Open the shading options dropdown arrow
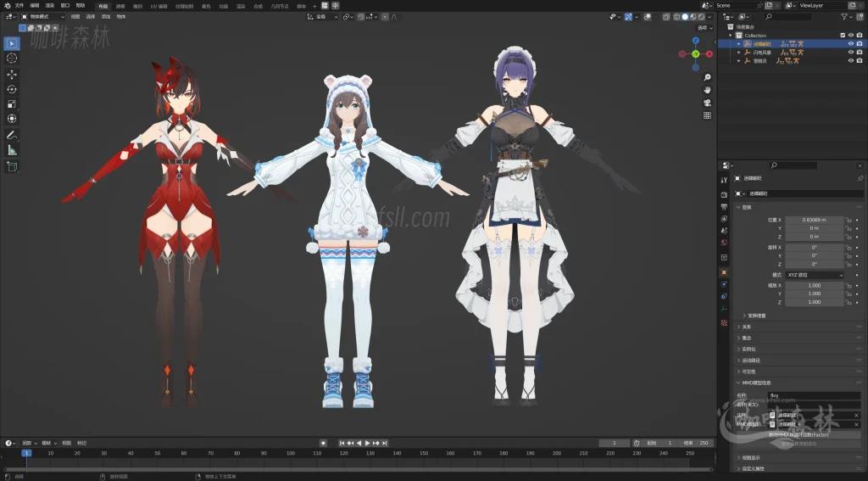 709,17
